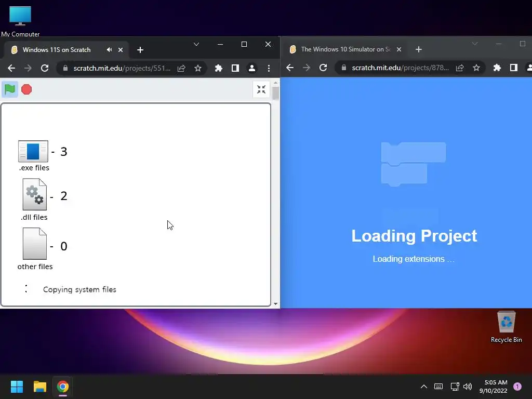The image size is (532, 399).
Task: Click the vertical scrollbar thumb in left window
Action: [x=275, y=94]
